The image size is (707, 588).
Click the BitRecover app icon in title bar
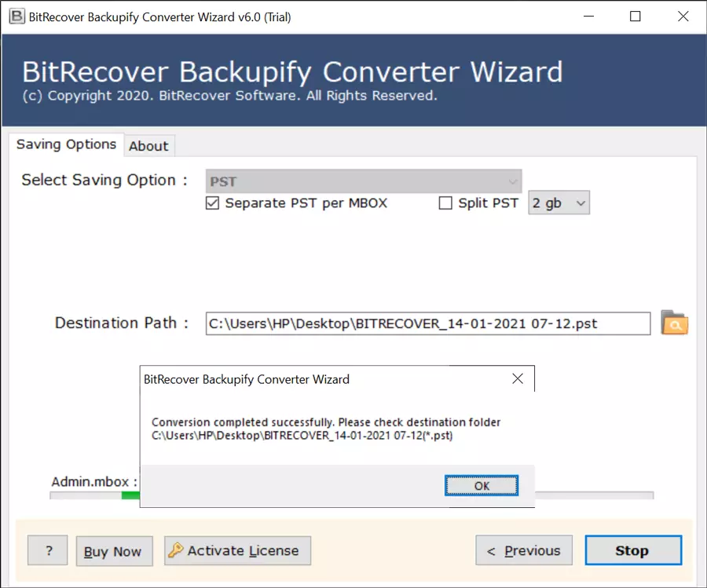(x=17, y=16)
